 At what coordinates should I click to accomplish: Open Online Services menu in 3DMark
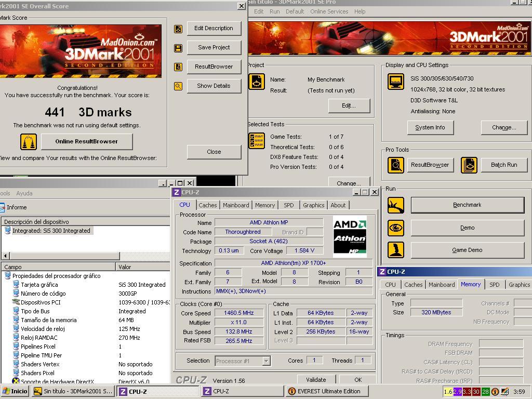(329, 11)
